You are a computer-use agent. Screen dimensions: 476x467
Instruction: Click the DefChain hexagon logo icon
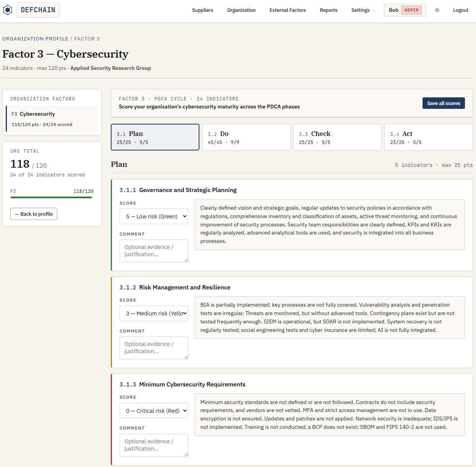8,10
